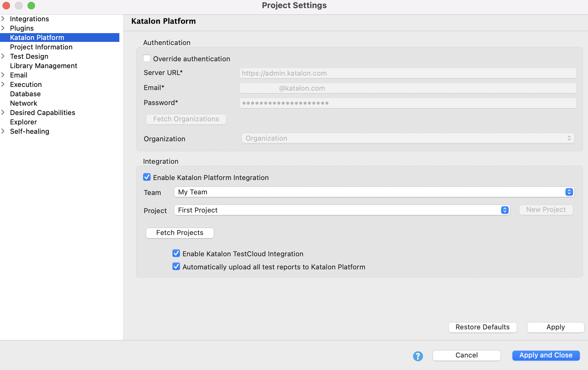Viewport: 588px width, 370px height.
Task: Uncheck Enable Katalon Platform Integration
Action: pos(147,177)
